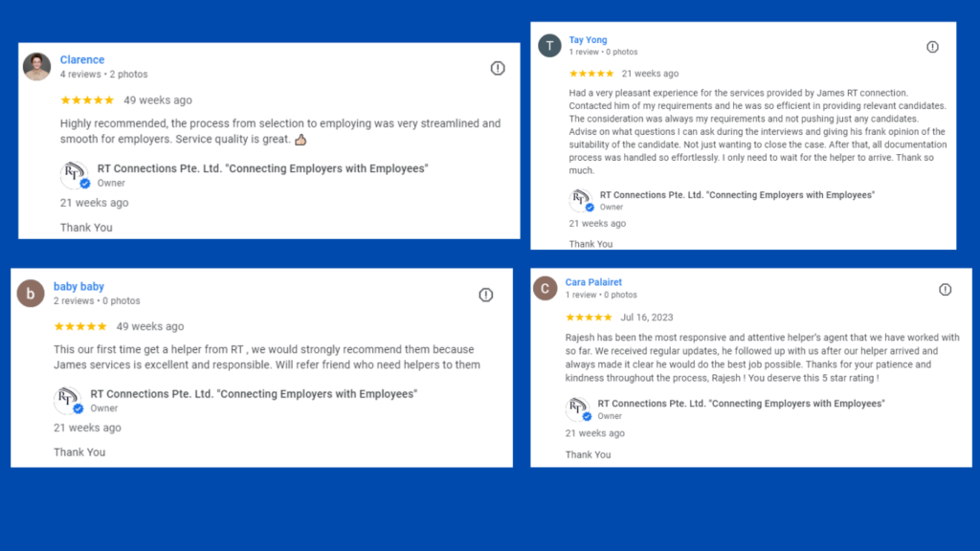
Task: Open Tay Yong's reviewer profile link
Action: pyautogui.click(x=588, y=40)
